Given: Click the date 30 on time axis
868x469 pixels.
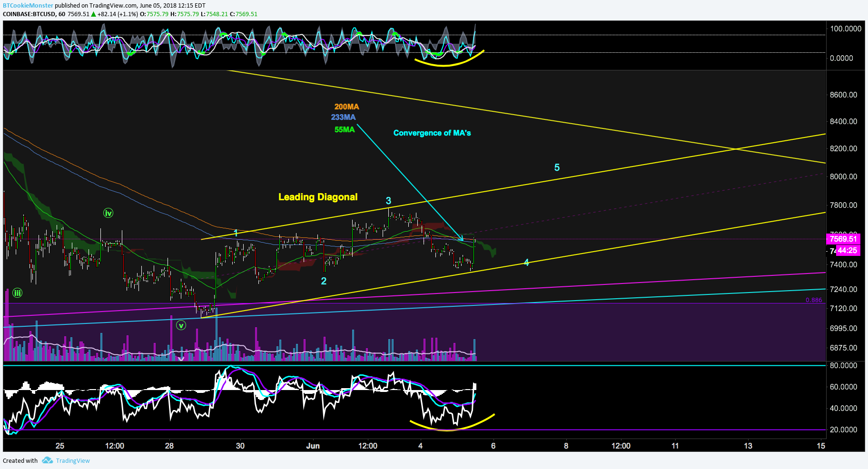Looking at the screenshot, I should [x=240, y=446].
